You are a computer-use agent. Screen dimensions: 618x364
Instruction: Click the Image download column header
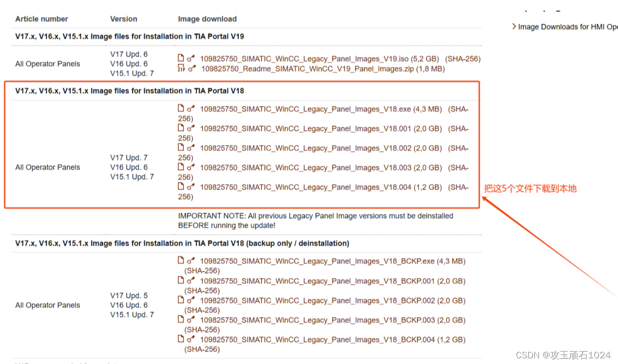207,19
